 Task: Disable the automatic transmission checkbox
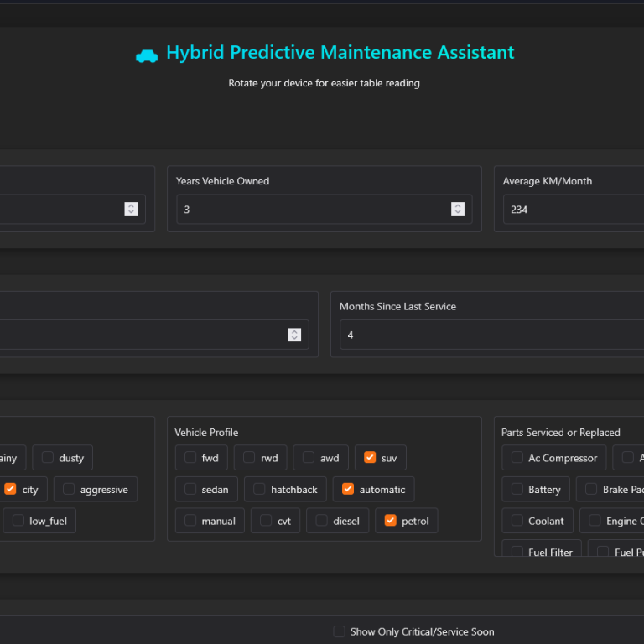click(x=348, y=489)
